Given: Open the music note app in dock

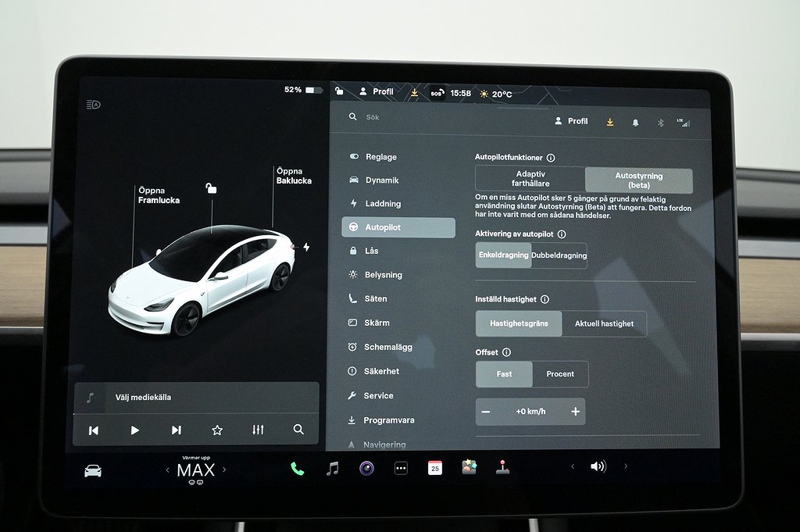Looking at the screenshot, I should tap(332, 469).
